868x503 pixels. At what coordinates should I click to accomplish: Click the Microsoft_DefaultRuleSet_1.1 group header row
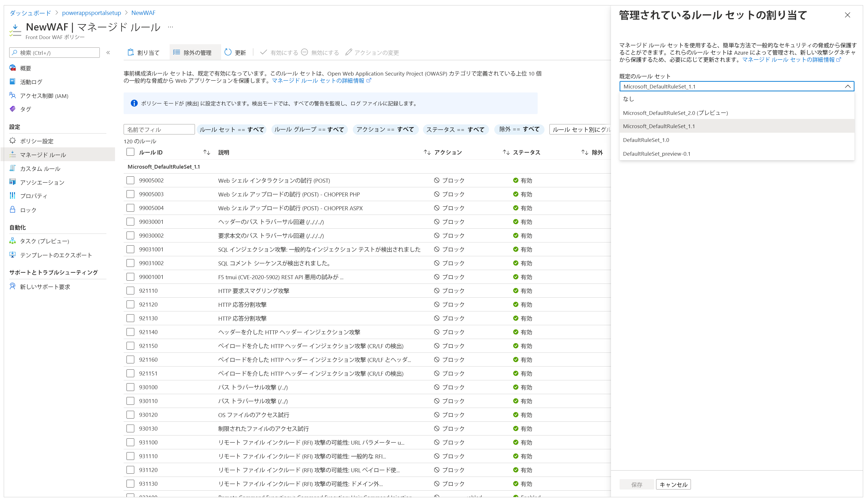tap(367, 167)
